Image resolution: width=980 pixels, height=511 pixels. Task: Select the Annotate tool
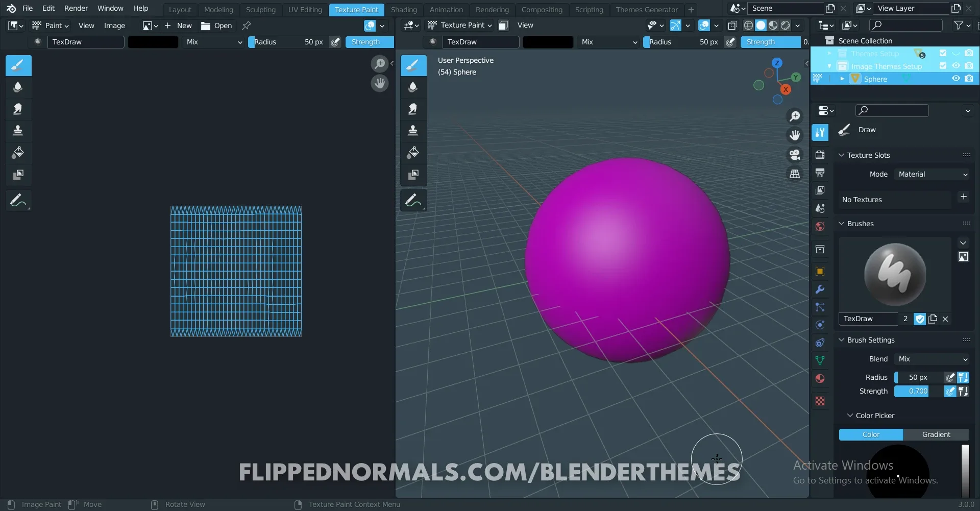(x=18, y=200)
